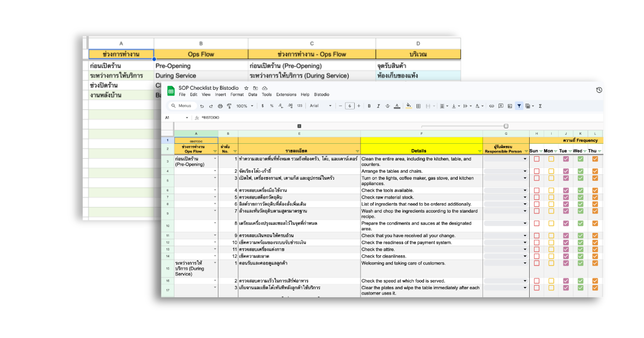
Task: Click the increase font size plus button
Action: [x=360, y=106]
